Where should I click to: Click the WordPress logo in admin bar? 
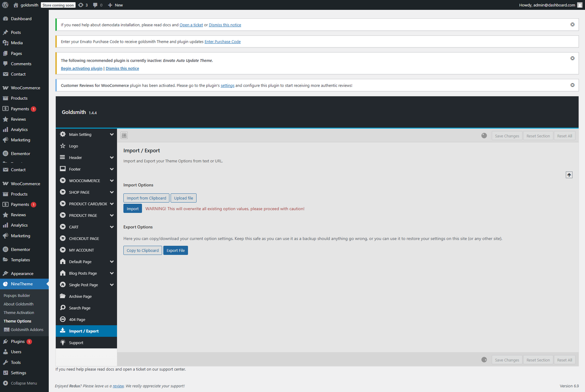click(5, 5)
